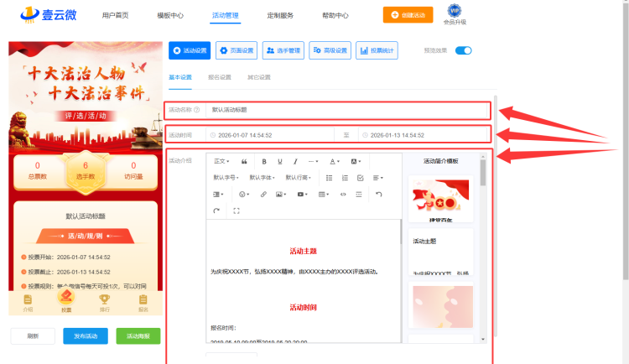Click the 活动名称 input field
629x364 pixels.
[344, 110]
